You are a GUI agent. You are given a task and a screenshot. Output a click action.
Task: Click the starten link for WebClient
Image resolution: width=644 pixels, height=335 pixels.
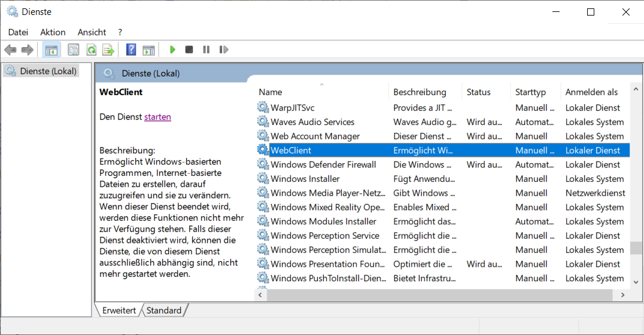(157, 117)
